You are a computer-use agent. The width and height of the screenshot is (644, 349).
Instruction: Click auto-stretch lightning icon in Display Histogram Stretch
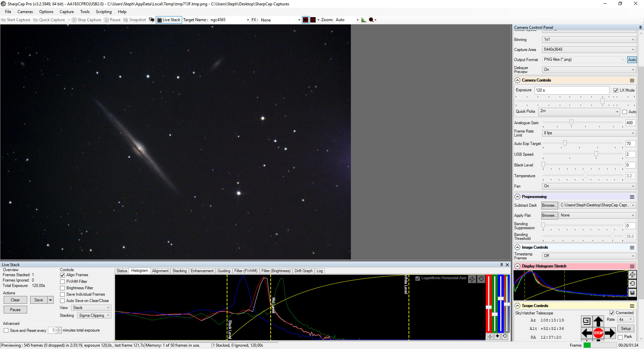pos(632,275)
